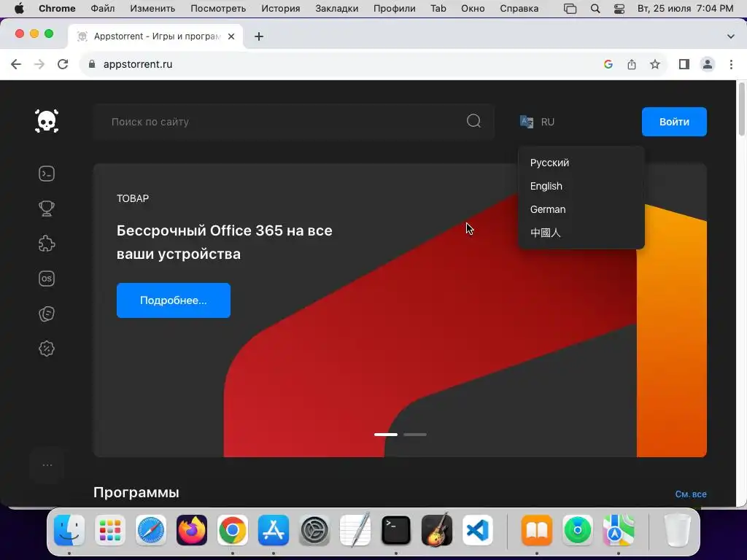Screen dimensions: 747x560
Task: Open Chrome three-dot menu
Action: 731,64
